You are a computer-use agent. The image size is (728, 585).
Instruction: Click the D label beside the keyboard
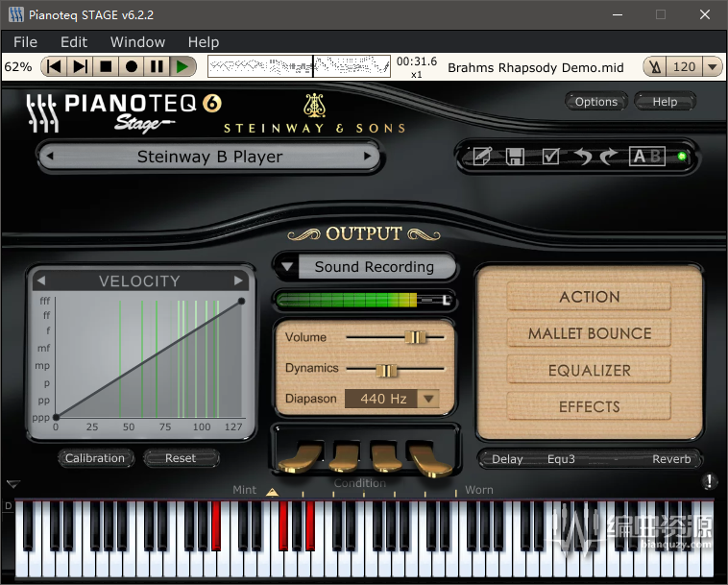8,505
